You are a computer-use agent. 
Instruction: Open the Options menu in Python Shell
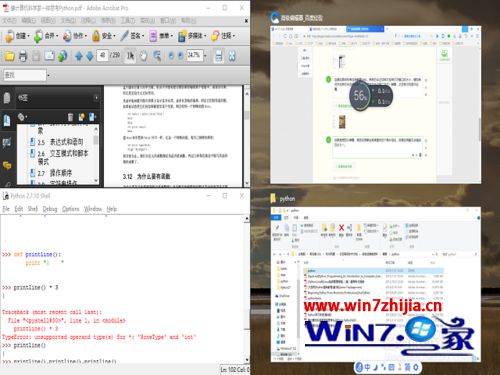tap(71, 209)
